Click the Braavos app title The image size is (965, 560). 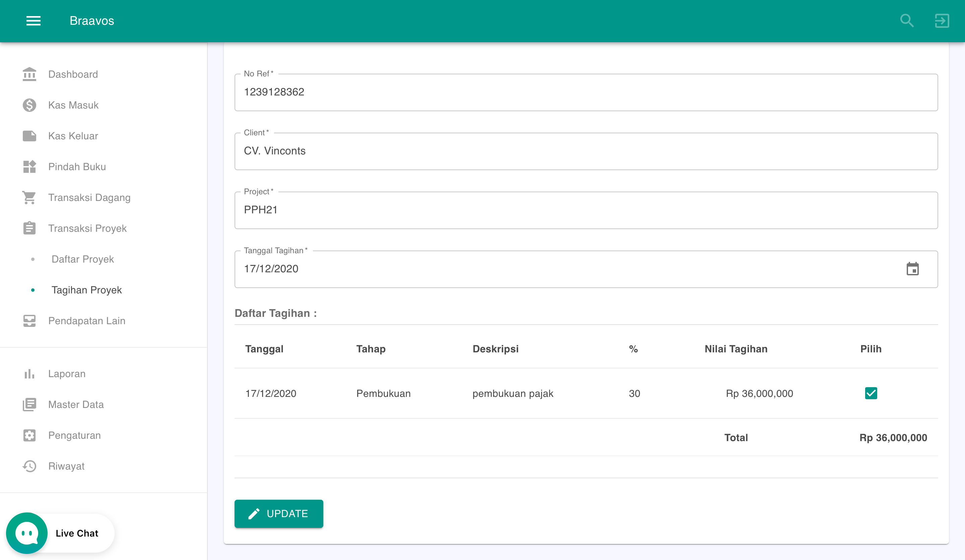click(92, 21)
